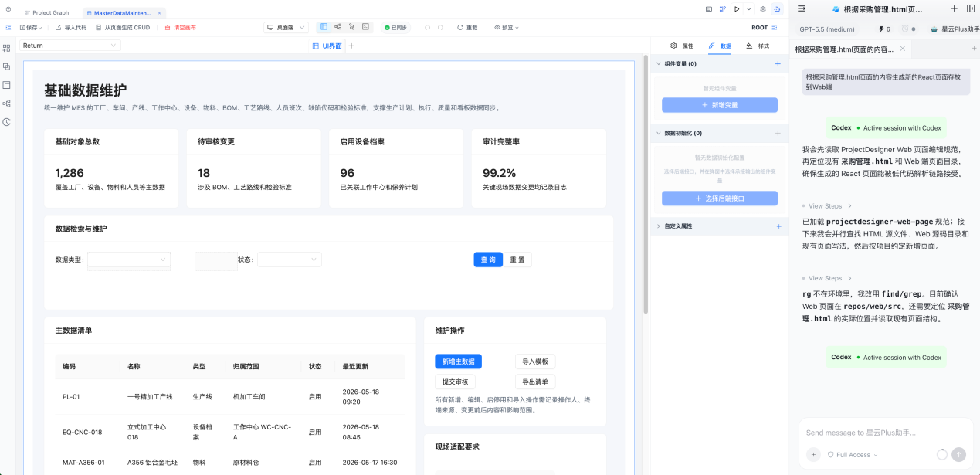Viewport: 980px width, 475px height.
Task: Click the redo arrow icon
Action: pyautogui.click(x=440, y=27)
